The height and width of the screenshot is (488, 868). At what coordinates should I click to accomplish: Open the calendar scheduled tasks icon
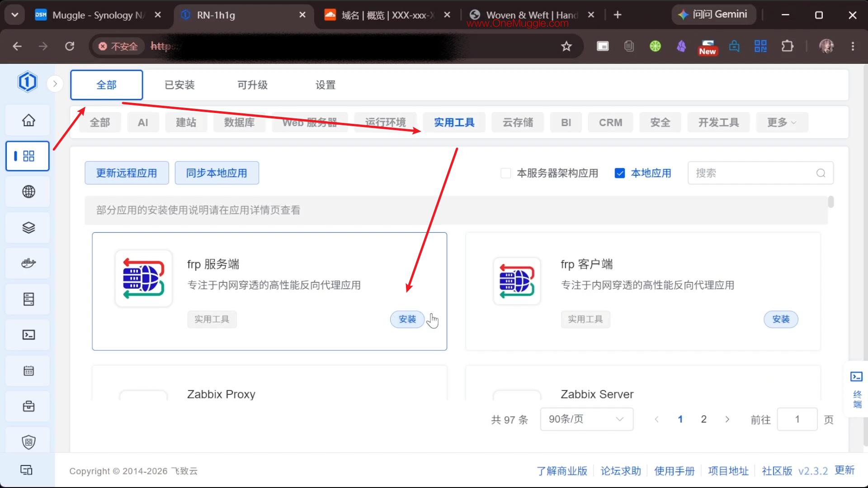[x=28, y=371]
